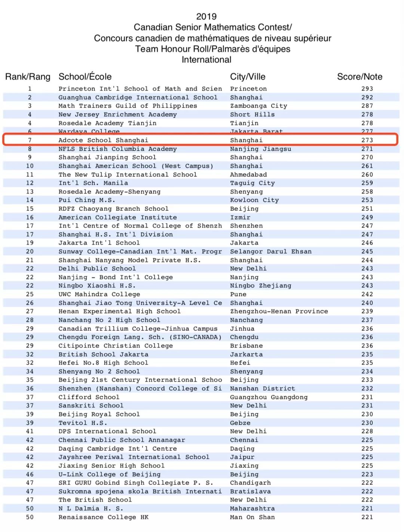Click the City/Ville column header
Screen dimensions: 404x532
pyautogui.click(x=248, y=77)
